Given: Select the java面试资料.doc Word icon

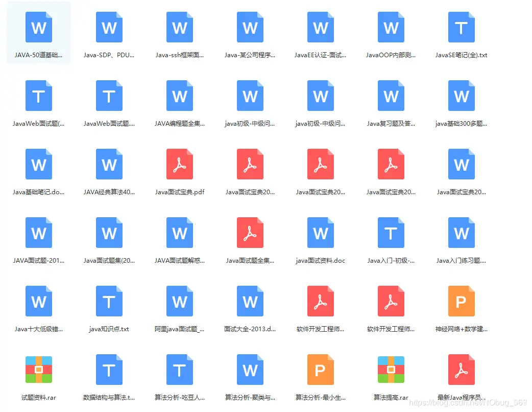Looking at the screenshot, I should (320, 233).
